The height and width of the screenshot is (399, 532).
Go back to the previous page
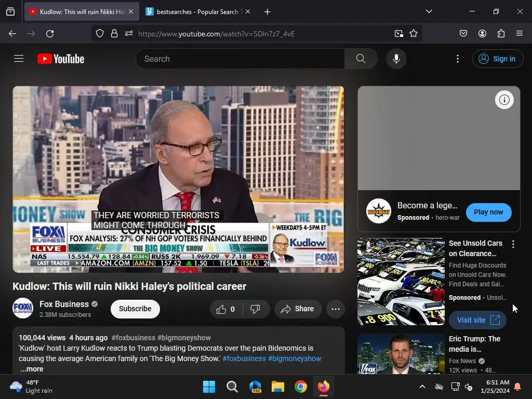click(12, 34)
